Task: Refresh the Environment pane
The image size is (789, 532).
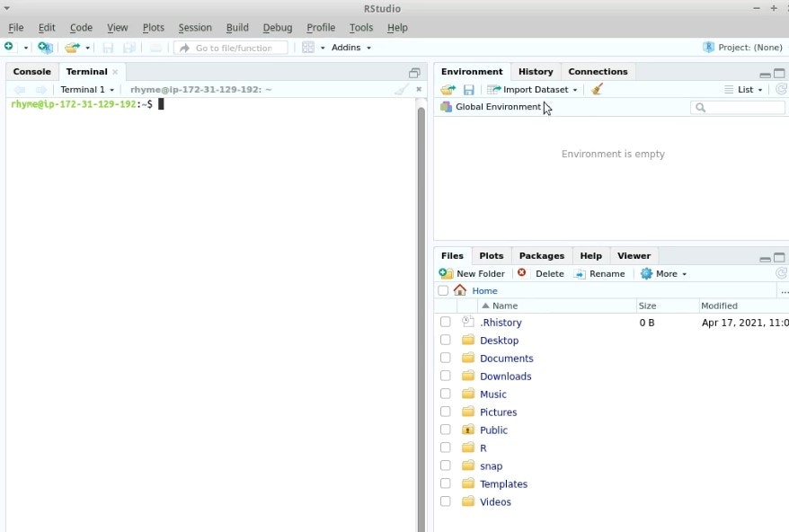Action: 781,89
